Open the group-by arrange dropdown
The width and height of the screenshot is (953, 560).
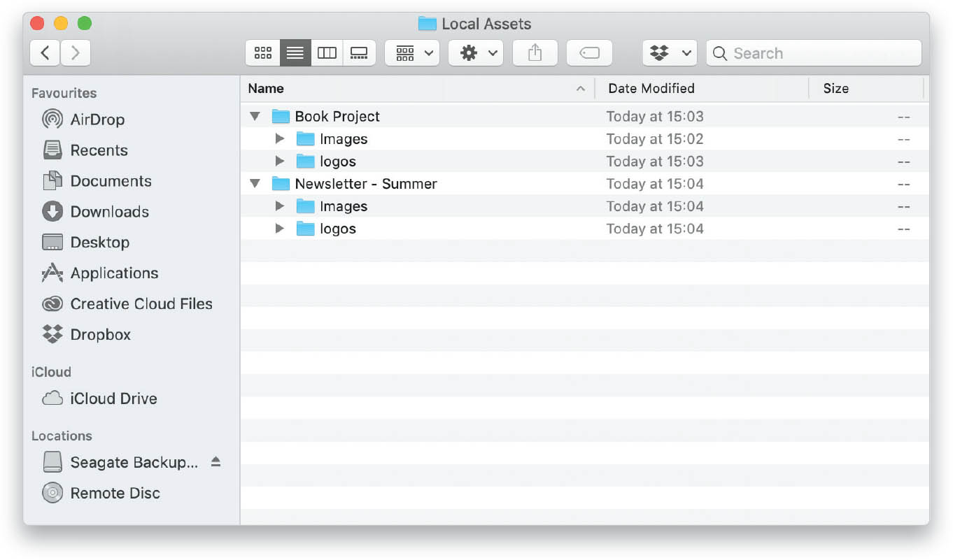tap(412, 53)
